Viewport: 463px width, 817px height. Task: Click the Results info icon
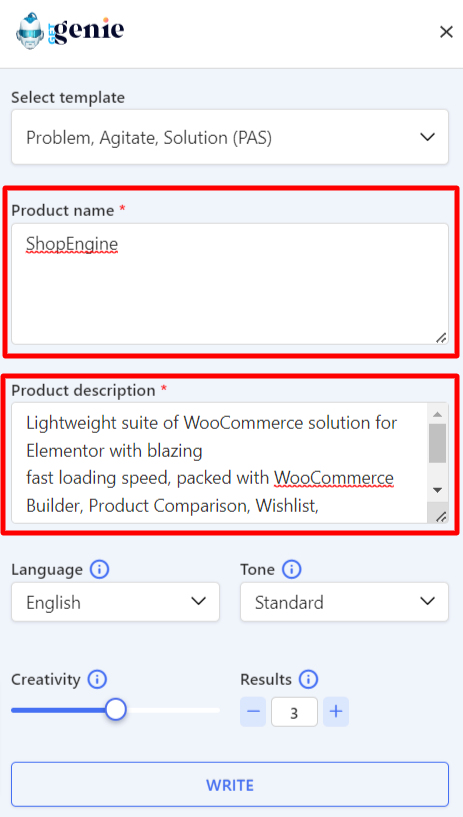click(x=308, y=679)
